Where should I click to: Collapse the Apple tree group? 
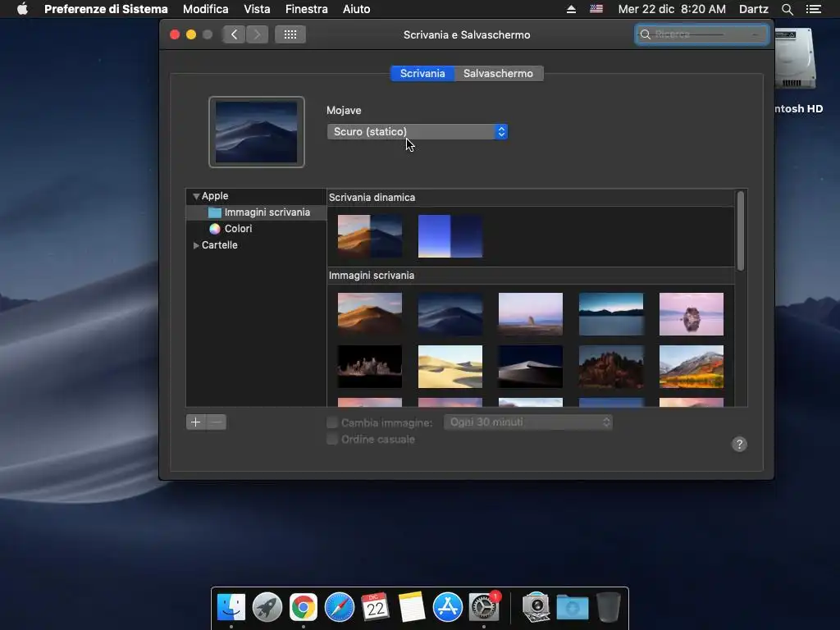pyautogui.click(x=196, y=196)
